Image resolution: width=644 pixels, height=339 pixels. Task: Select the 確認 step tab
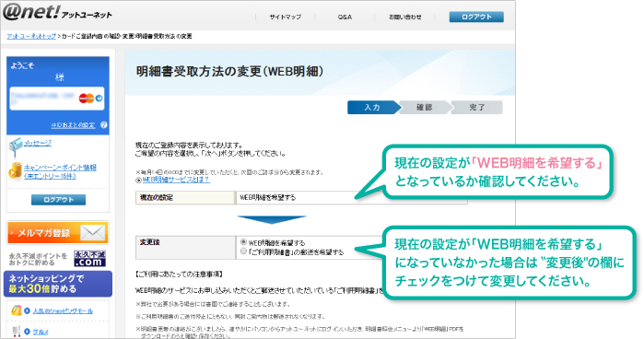[425, 107]
